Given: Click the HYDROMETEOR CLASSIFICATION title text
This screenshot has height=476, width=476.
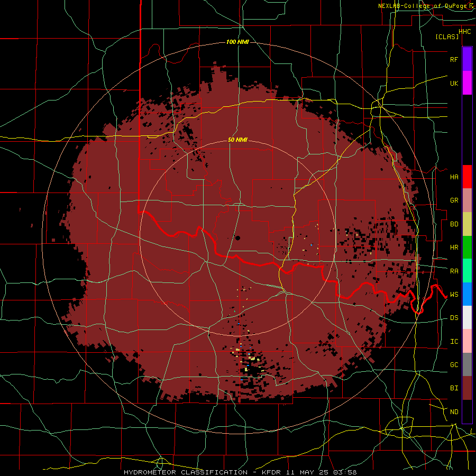Looking at the screenshot, I should point(186,472).
